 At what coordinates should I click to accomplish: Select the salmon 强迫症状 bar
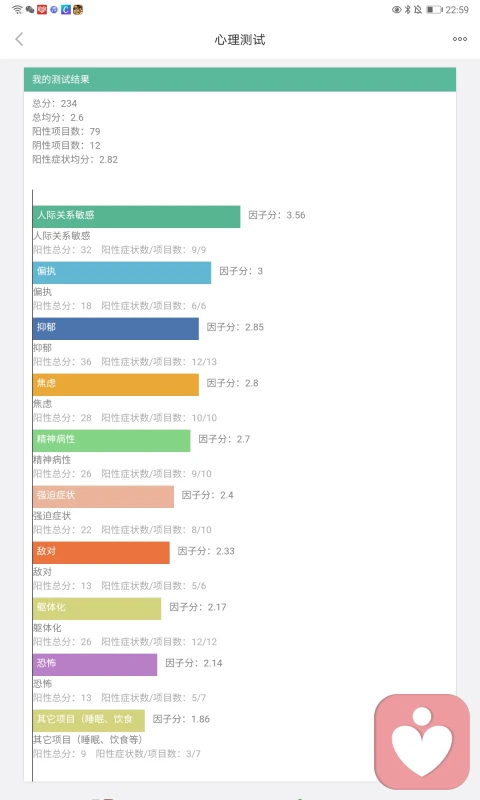pyautogui.click(x=104, y=497)
